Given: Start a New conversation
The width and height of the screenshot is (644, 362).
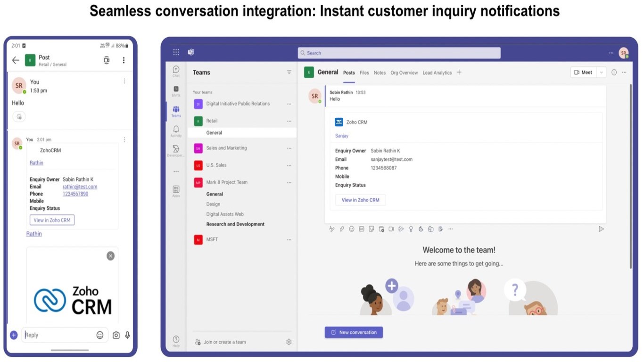Looking at the screenshot, I should [x=354, y=332].
